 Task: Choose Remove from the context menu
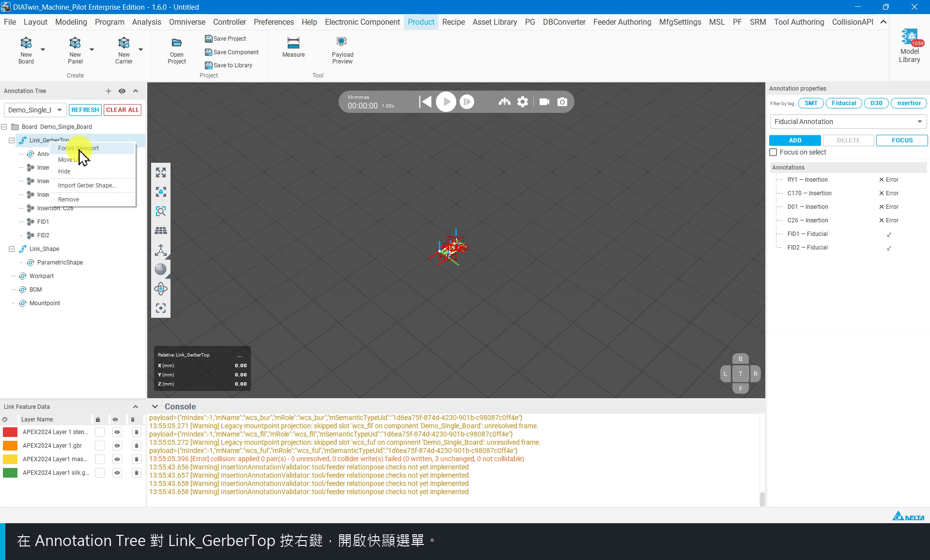coord(92,200)
